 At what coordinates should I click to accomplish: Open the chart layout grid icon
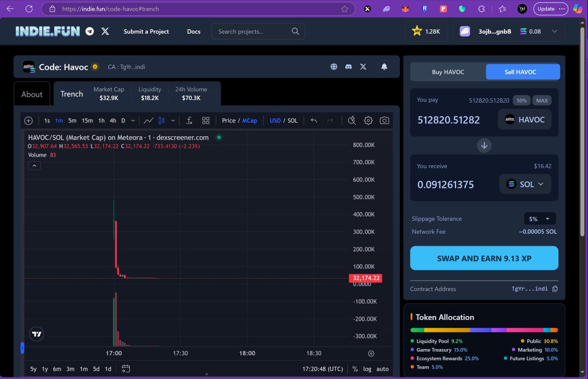tap(206, 121)
